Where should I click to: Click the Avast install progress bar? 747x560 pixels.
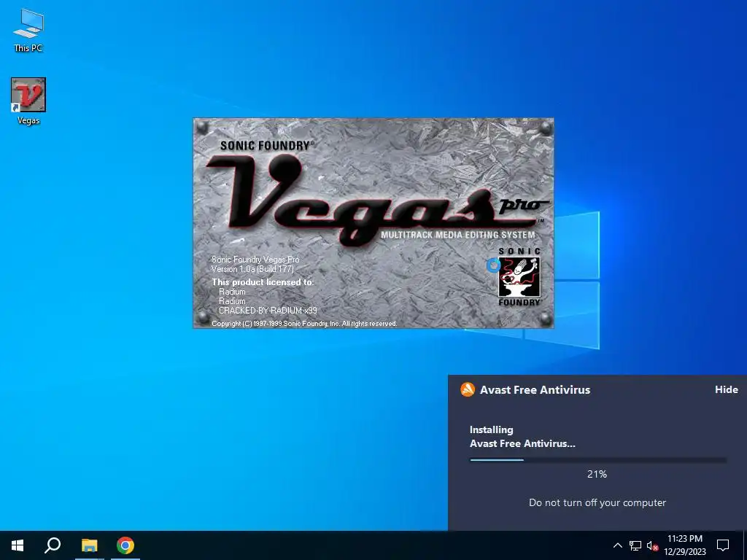pyautogui.click(x=598, y=460)
